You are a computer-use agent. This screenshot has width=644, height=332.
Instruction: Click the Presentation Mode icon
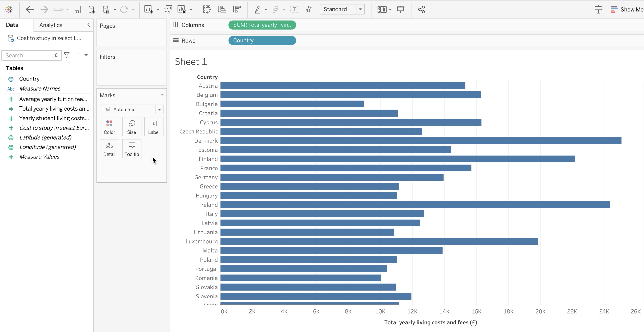tap(400, 10)
